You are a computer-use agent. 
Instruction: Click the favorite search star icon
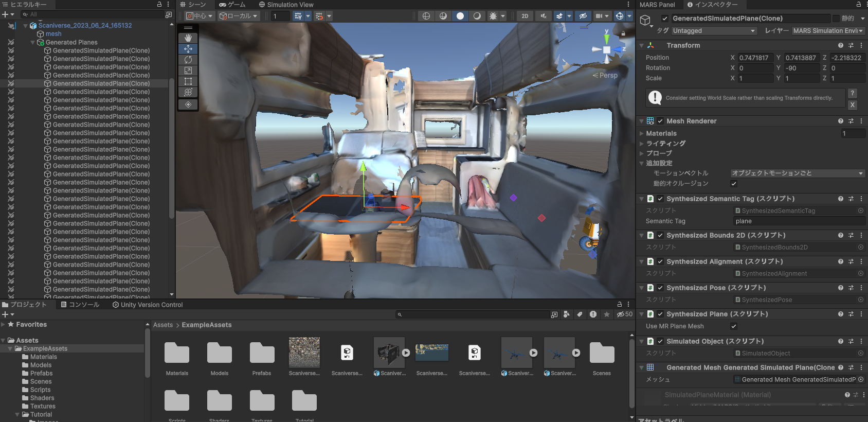pos(607,314)
